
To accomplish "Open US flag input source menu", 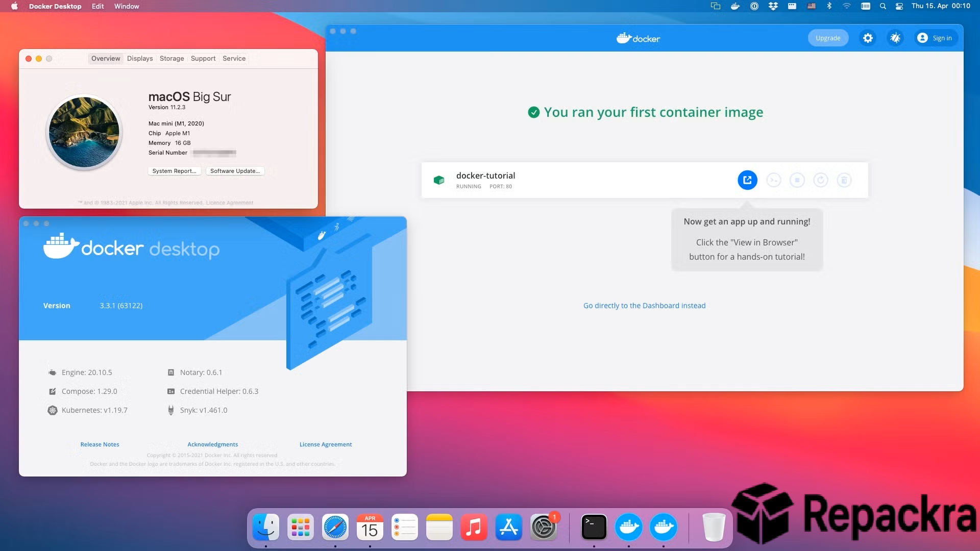I will pos(811,6).
